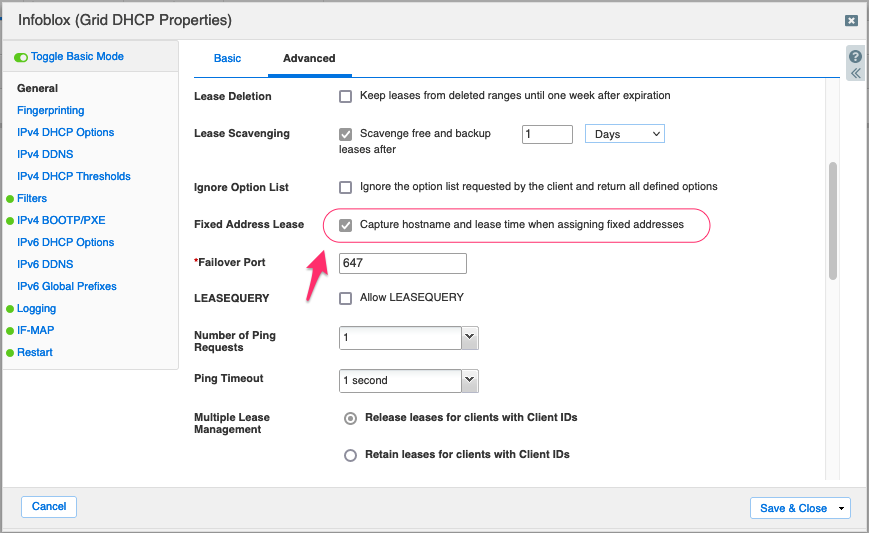Click the Save & Close button
The height and width of the screenshot is (533, 869).
point(793,508)
